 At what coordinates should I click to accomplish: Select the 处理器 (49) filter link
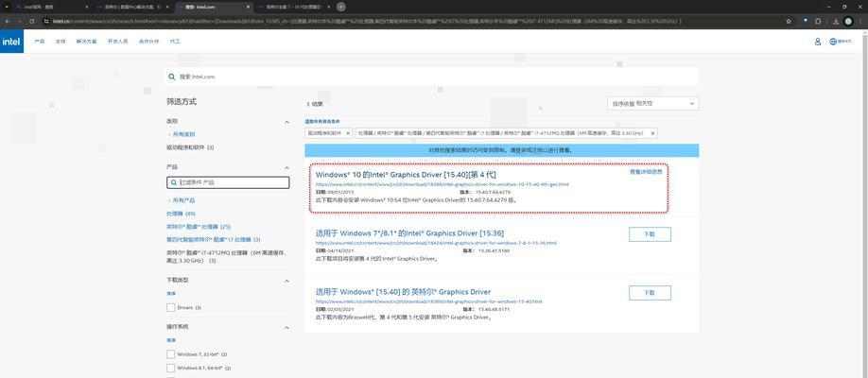pos(181,214)
